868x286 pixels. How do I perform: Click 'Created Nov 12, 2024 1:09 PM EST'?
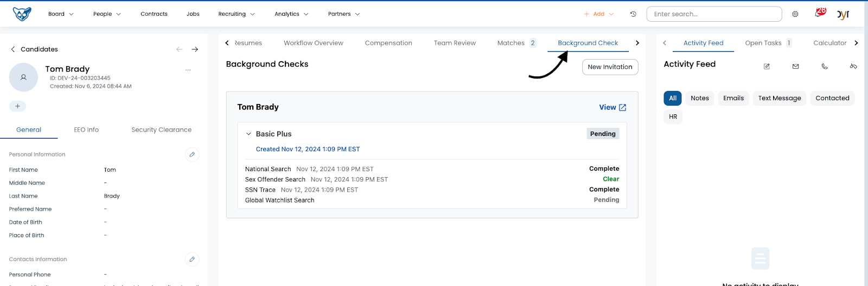(x=308, y=149)
